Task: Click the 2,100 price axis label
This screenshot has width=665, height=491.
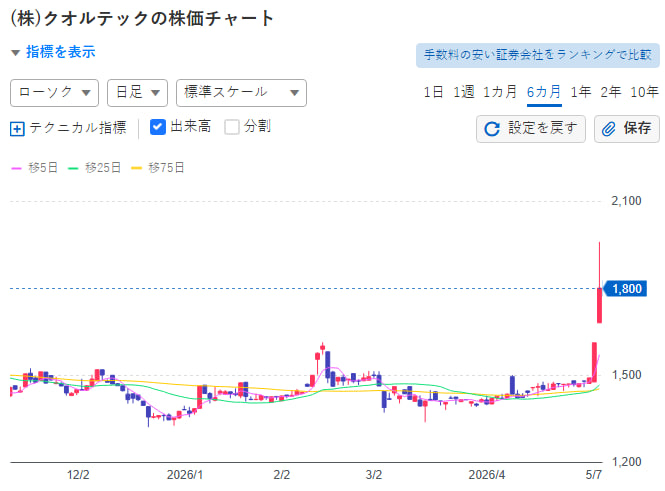Action: pos(626,201)
